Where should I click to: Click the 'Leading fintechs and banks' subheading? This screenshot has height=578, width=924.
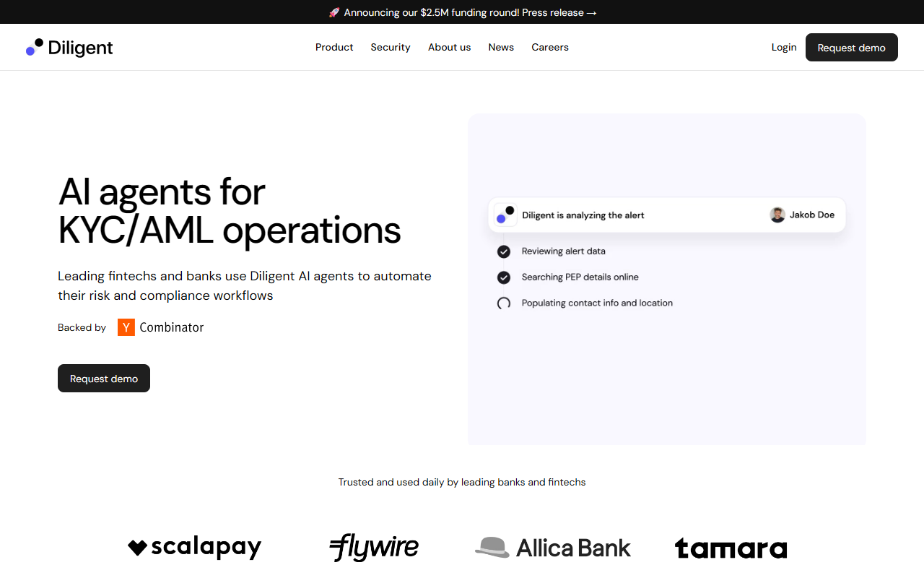(x=245, y=285)
